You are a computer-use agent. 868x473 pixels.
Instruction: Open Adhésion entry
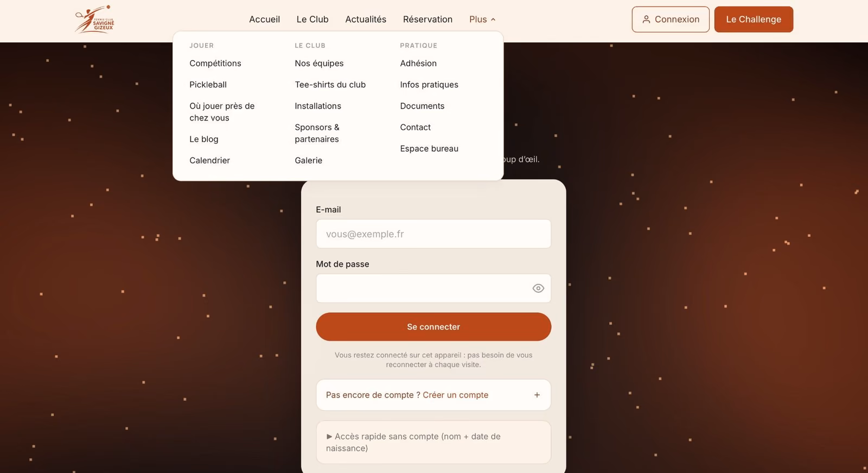(418, 64)
